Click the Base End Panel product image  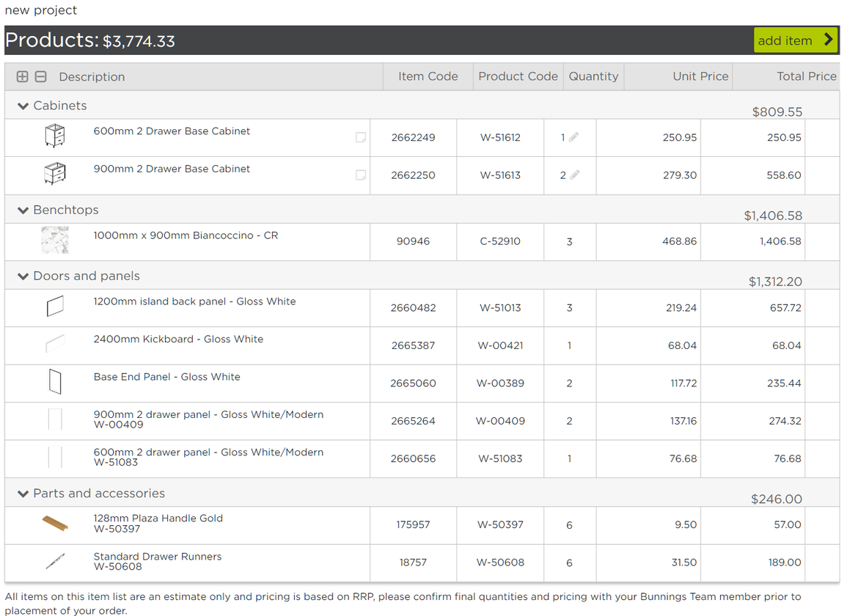(x=55, y=382)
